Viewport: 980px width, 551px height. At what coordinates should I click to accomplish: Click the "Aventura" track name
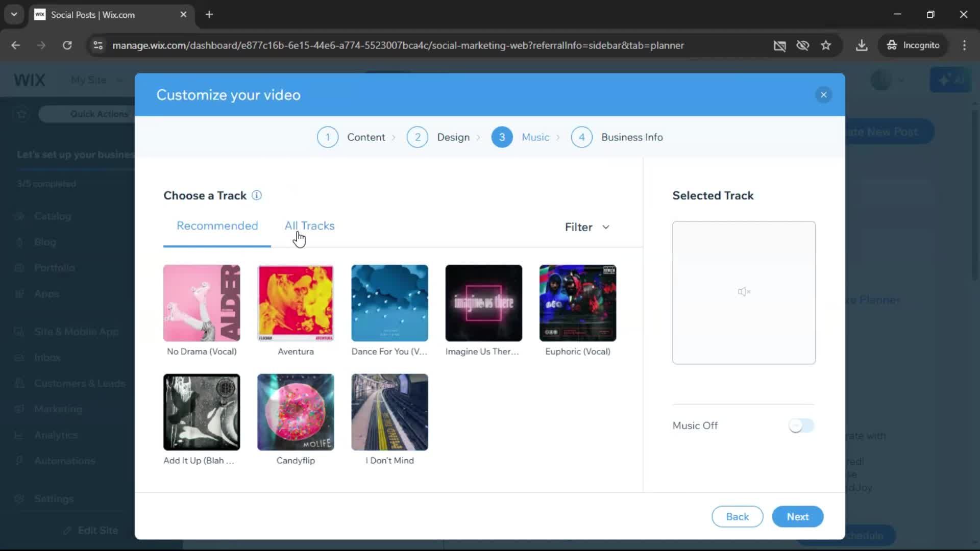296,351
